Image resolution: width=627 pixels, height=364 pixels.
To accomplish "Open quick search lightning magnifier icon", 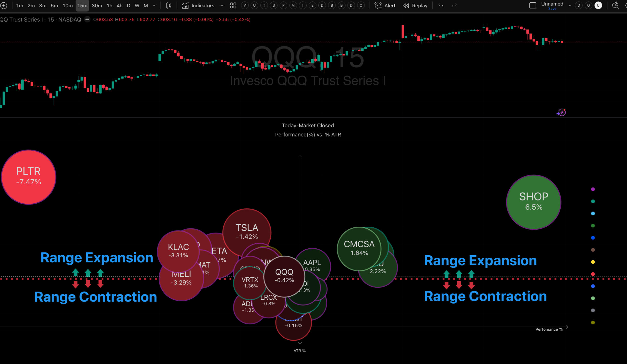I will [615, 5].
